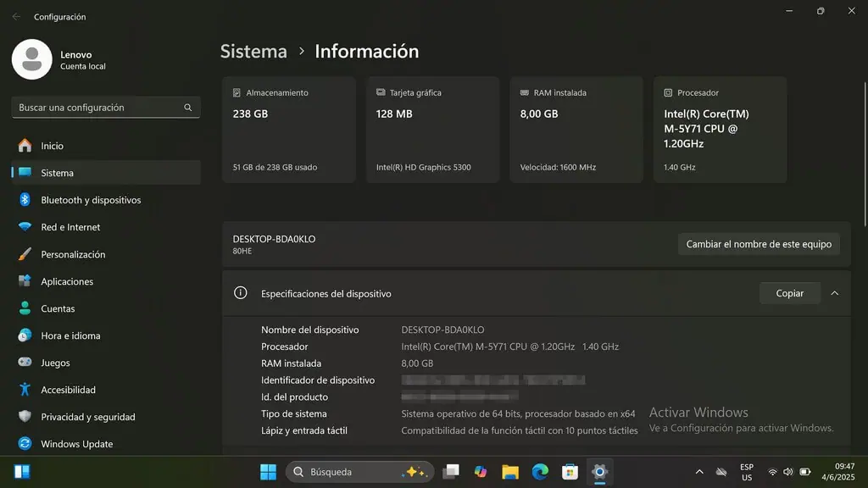Open the Personalización section
Image resolution: width=868 pixels, height=488 pixels.
(x=106, y=254)
